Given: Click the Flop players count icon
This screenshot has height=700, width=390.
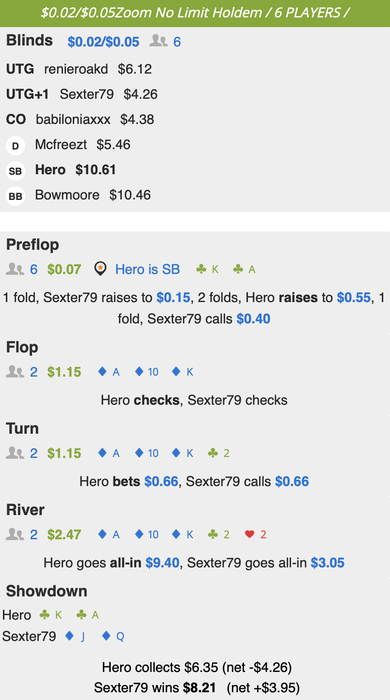Looking at the screenshot, I should [x=15, y=372].
